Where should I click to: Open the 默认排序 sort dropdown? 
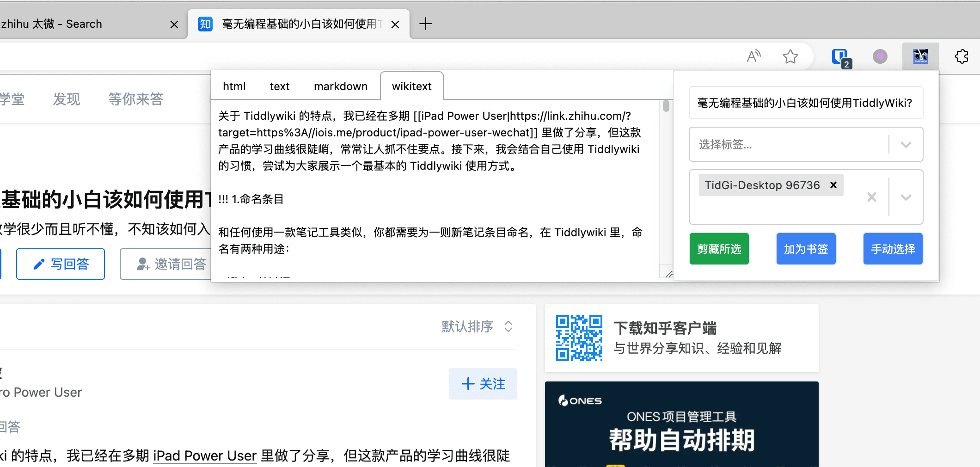[477, 326]
